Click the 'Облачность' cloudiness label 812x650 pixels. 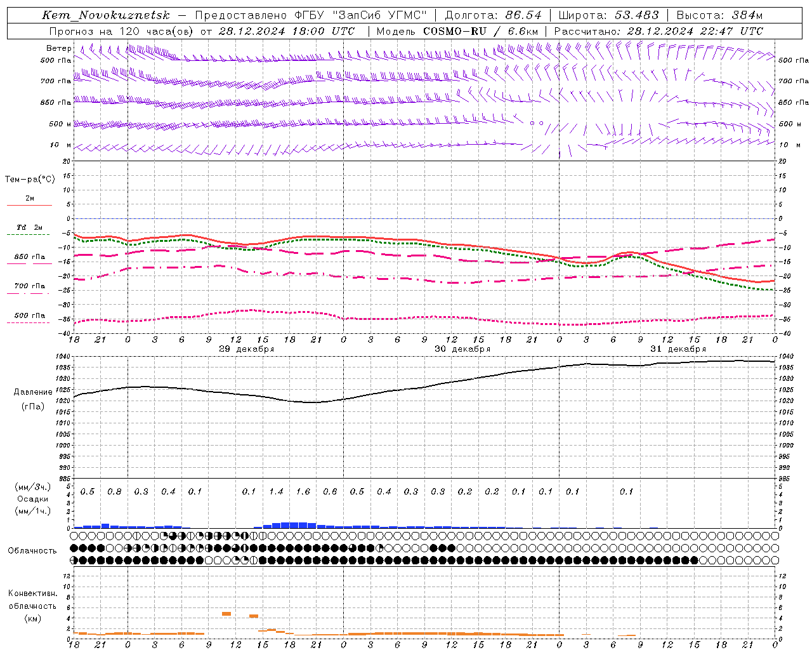tap(32, 551)
